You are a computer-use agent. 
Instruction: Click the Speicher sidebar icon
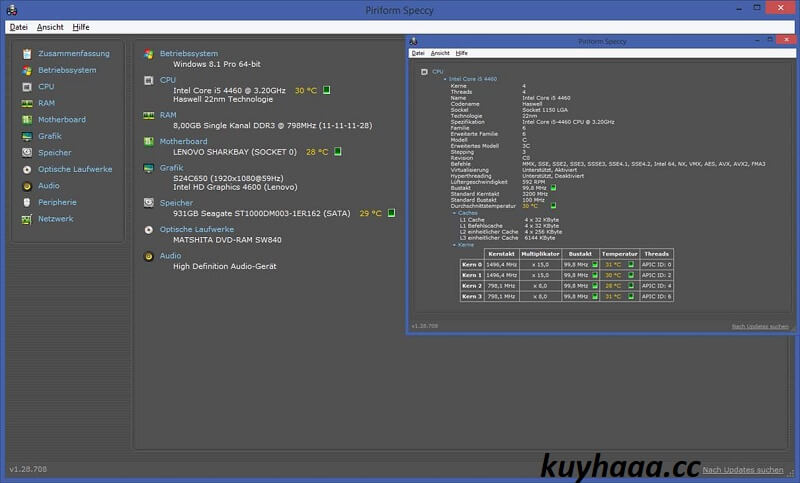pos(27,152)
